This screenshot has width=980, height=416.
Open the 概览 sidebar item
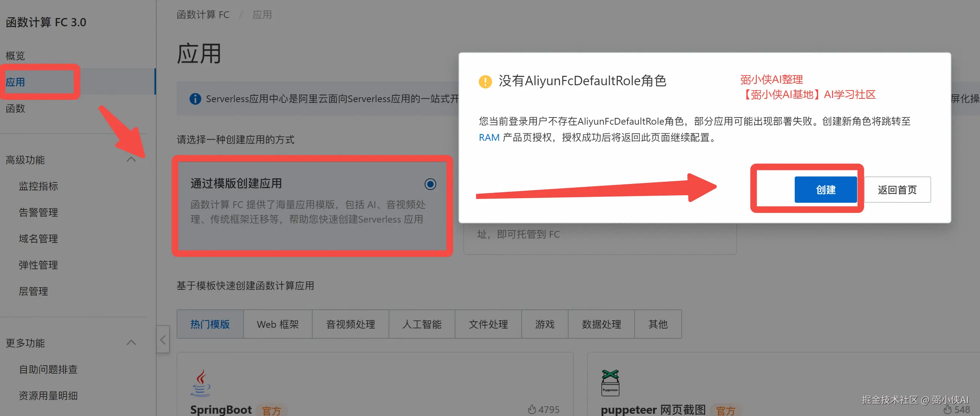pos(16,56)
